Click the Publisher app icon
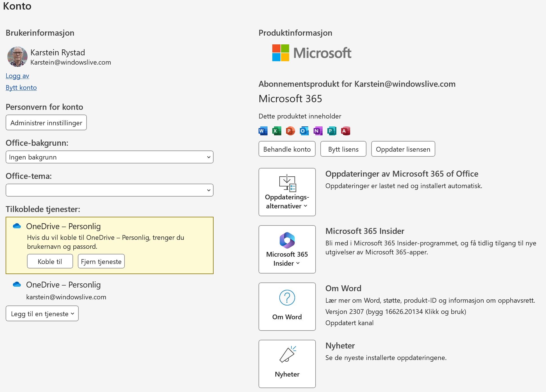Screen dimensions: 546x392 click(332, 131)
